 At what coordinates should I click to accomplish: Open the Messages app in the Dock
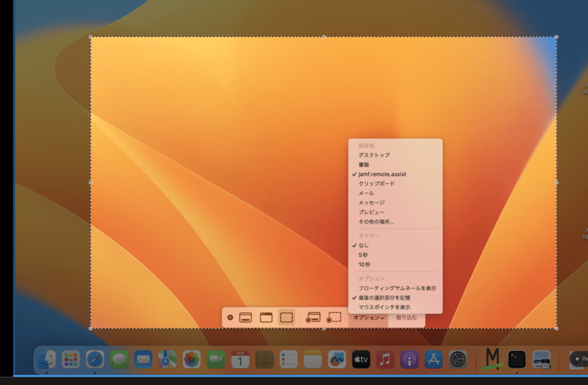(119, 359)
